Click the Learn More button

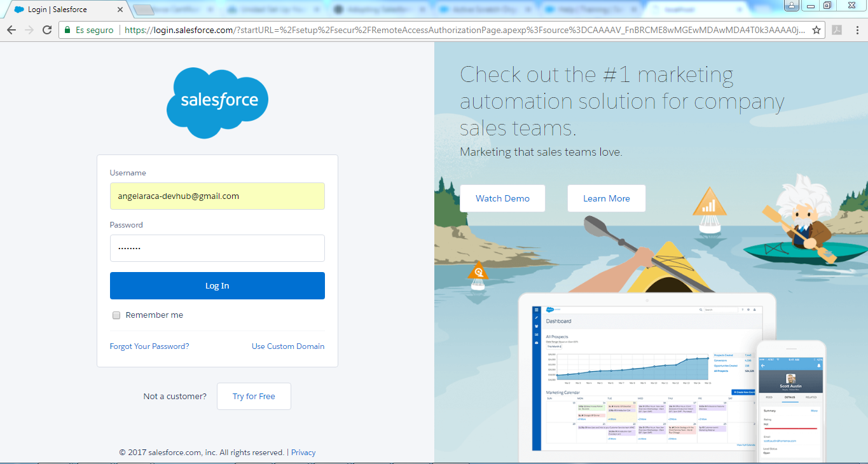(607, 198)
